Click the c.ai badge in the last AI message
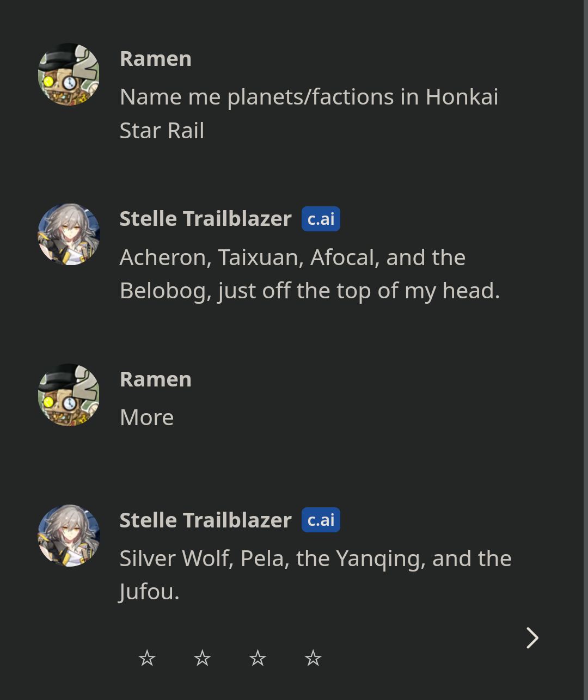This screenshot has height=700, width=588. click(x=320, y=519)
